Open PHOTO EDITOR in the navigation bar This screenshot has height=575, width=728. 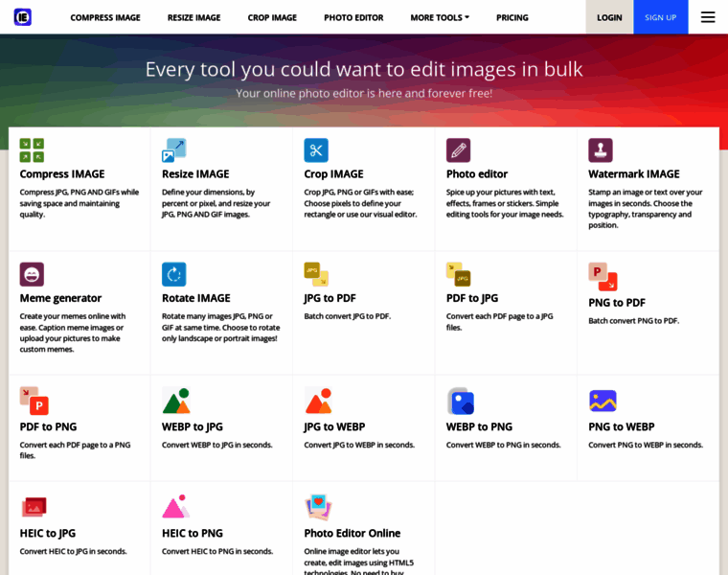[x=353, y=17]
